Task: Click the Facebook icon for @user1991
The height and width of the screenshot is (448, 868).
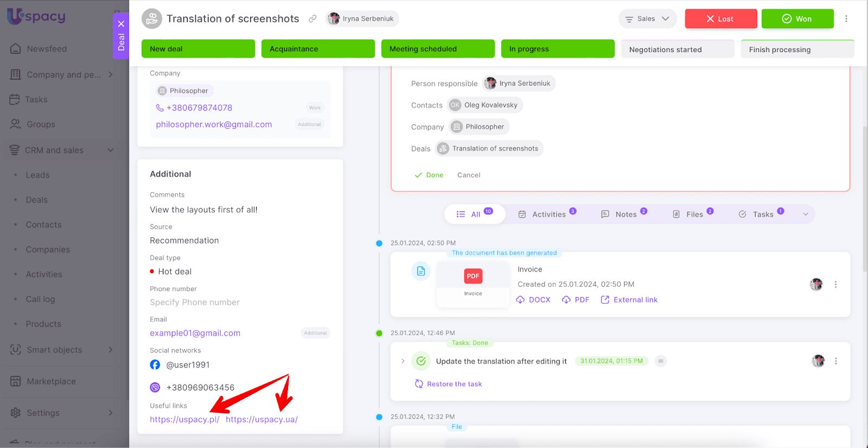Action: 155,365
